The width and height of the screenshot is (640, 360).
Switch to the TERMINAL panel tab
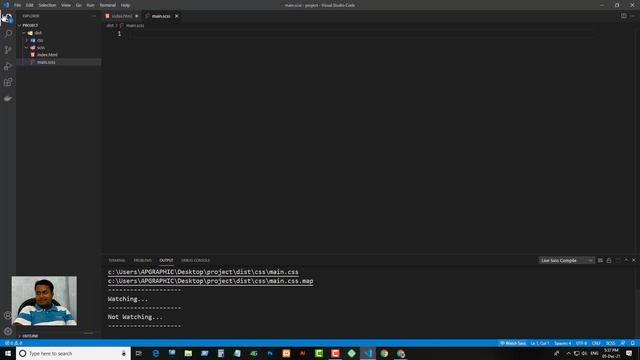click(x=117, y=260)
